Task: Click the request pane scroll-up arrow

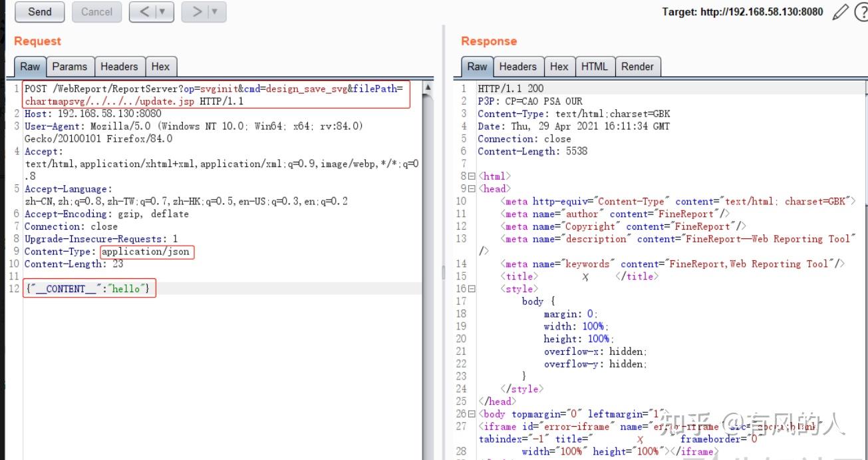Action: (x=428, y=87)
